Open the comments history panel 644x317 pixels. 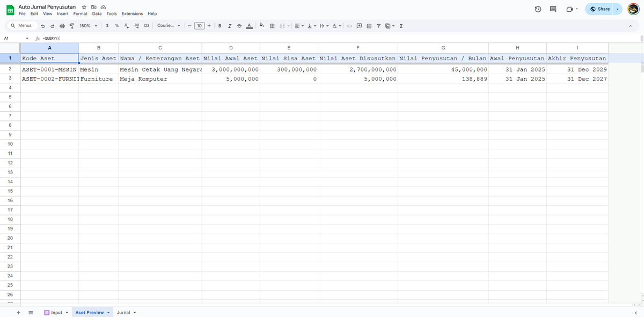[553, 9]
